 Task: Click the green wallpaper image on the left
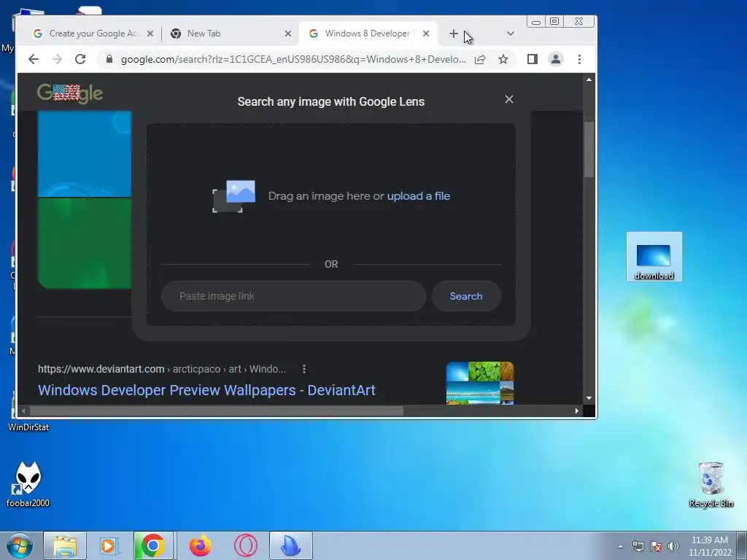(85, 244)
